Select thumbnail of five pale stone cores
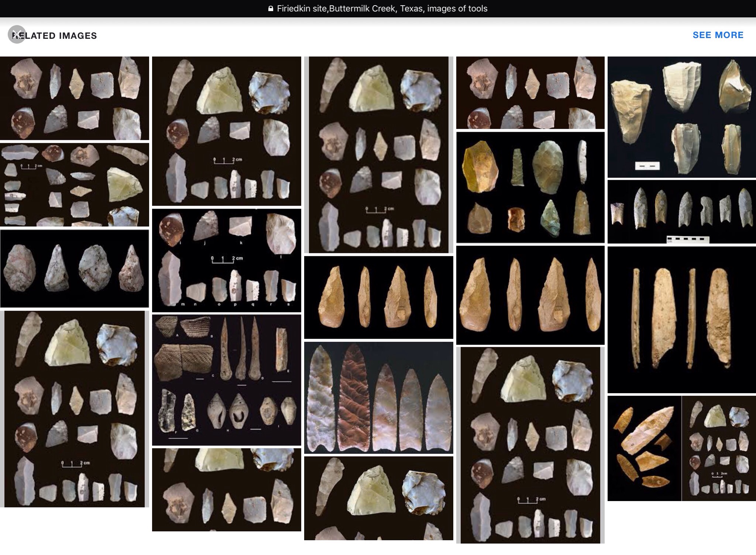The width and height of the screenshot is (756, 555). point(681,117)
